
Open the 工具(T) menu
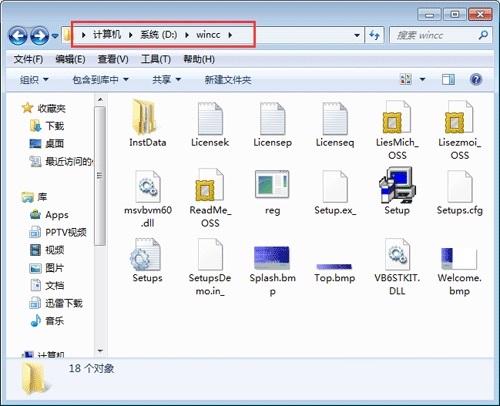tap(156, 59)
